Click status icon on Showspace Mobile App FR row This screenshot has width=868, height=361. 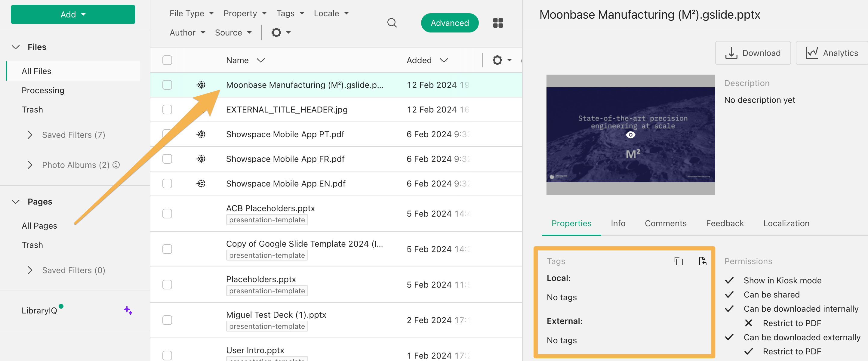201,159
